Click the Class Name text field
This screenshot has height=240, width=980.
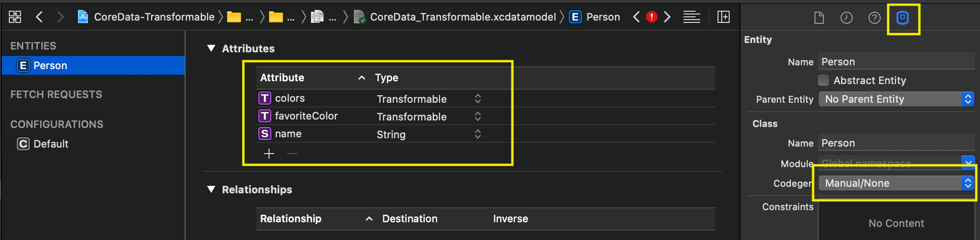coord(896,143)
